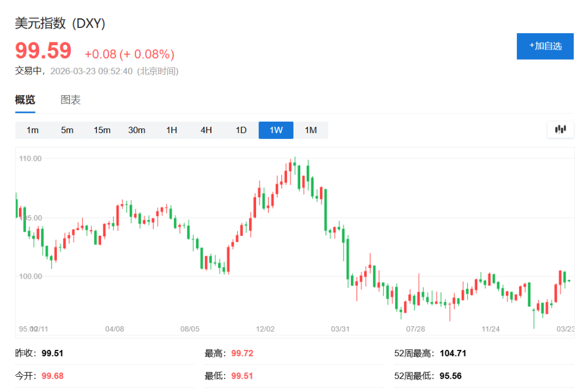Click the 加自选 watchlist button
Viewport: 588px width, 390px height.
tap(545, 46)
